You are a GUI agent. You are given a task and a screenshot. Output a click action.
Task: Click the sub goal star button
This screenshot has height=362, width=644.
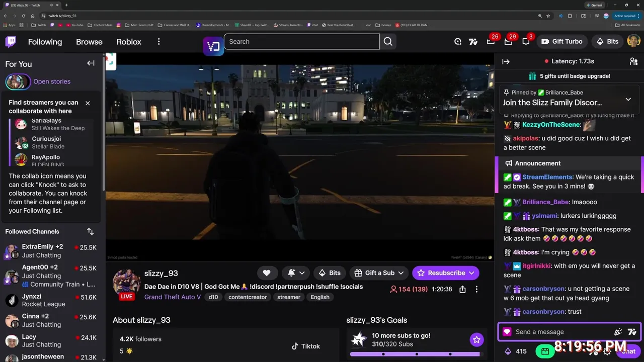point(476,340)
